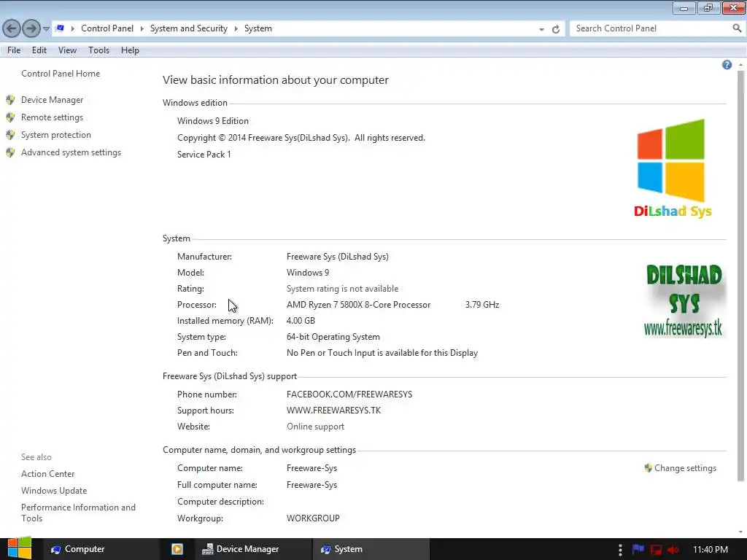Click shield icon beside Remote settings
The width and height of the screenshot is (747, 560).
coord(10,117)
